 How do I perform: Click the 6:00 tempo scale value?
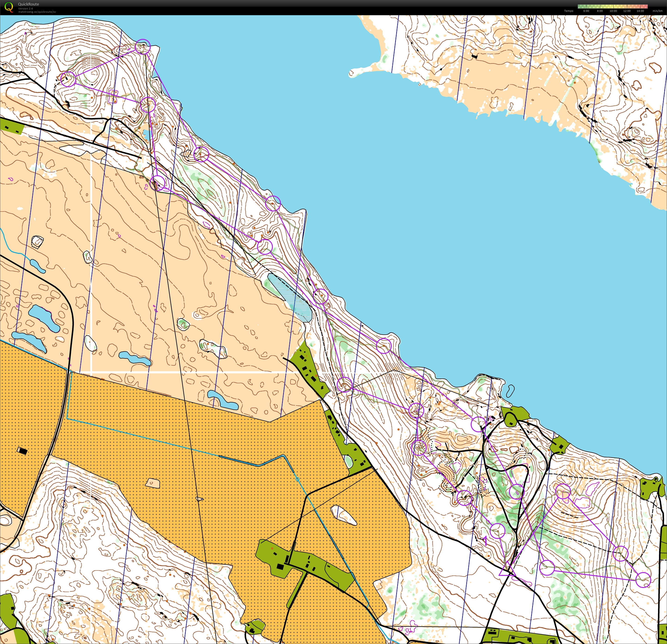pos(586,11)
